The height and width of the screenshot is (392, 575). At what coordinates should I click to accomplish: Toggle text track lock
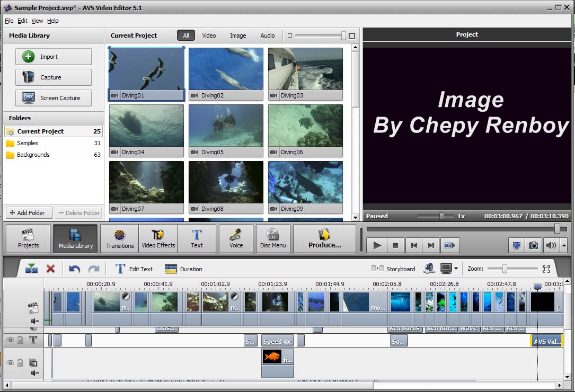21,340
